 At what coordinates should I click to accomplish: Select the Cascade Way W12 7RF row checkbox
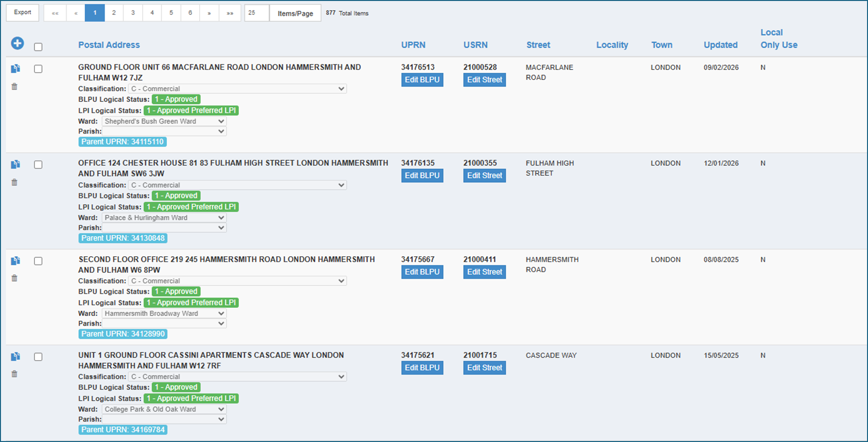(x=38, y=357)
